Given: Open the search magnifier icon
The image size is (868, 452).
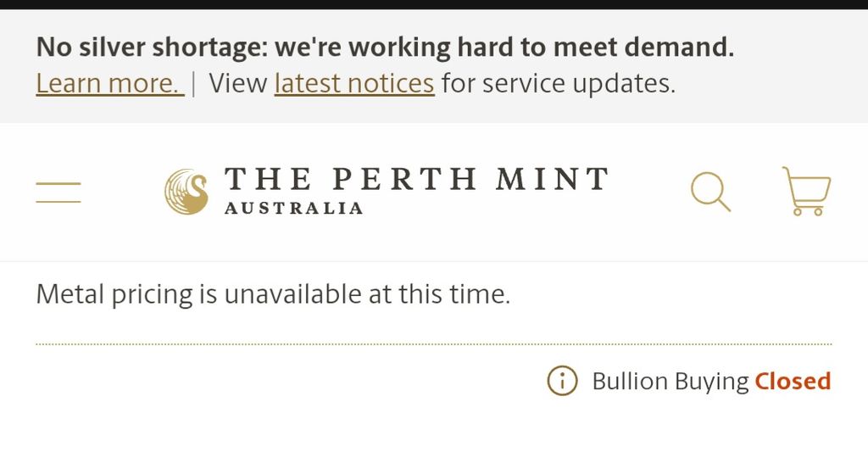Looking at the screenshot, I should [709, 191].
